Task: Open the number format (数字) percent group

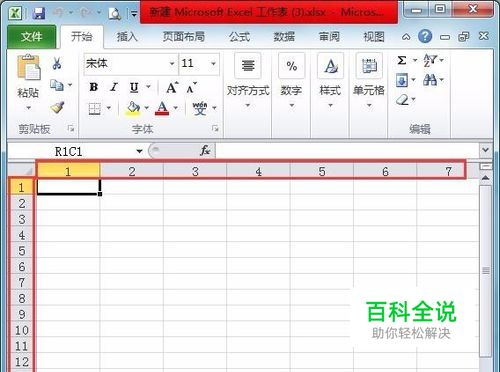Action: click(x=291, y=80)
